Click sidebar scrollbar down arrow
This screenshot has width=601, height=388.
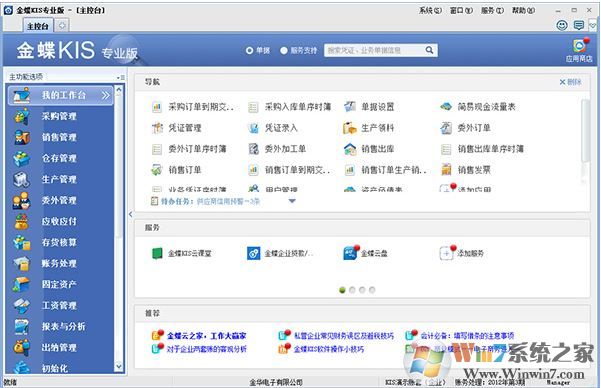[x=119, y=367]
